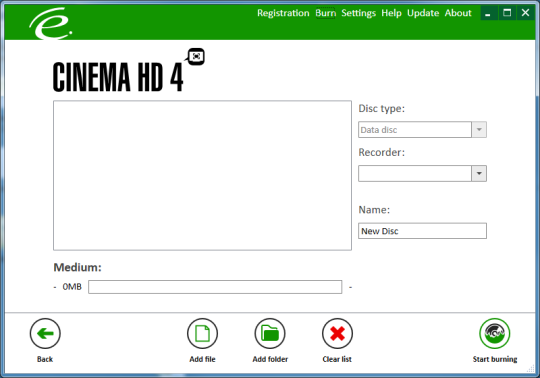Maximize the Cinema HD window
The image size is (540, 378).
pyautogui.click(x=507, y=13)
